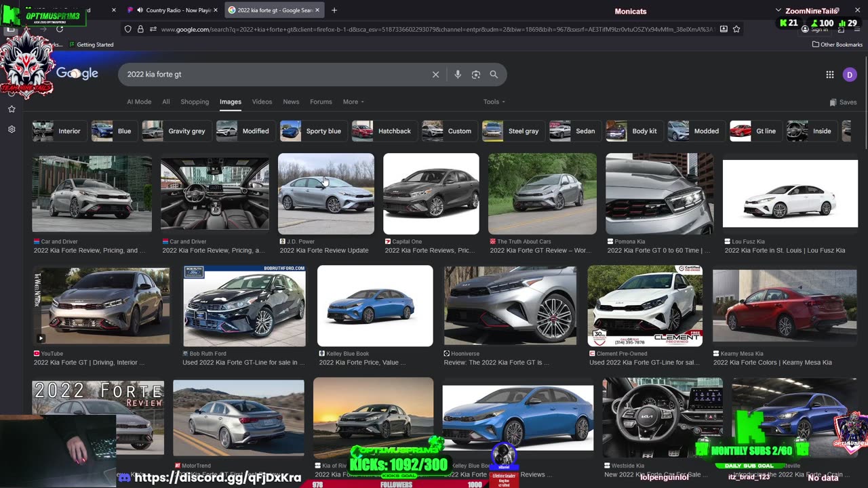Go to the Google homepage logo
Viewport: 868px width, 488px height.
pos(77,73)
